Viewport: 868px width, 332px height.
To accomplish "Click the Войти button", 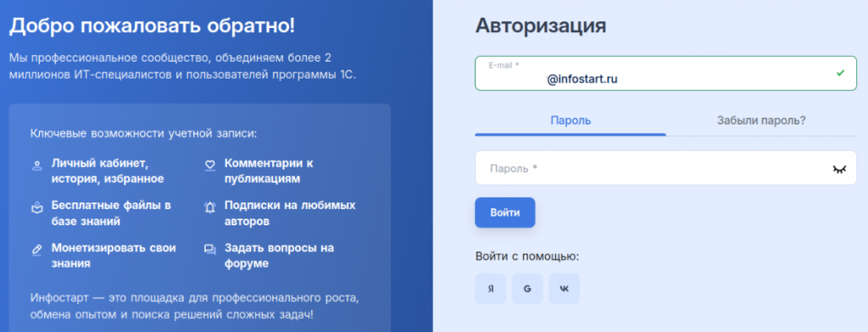I will click(x=505, y=213).
